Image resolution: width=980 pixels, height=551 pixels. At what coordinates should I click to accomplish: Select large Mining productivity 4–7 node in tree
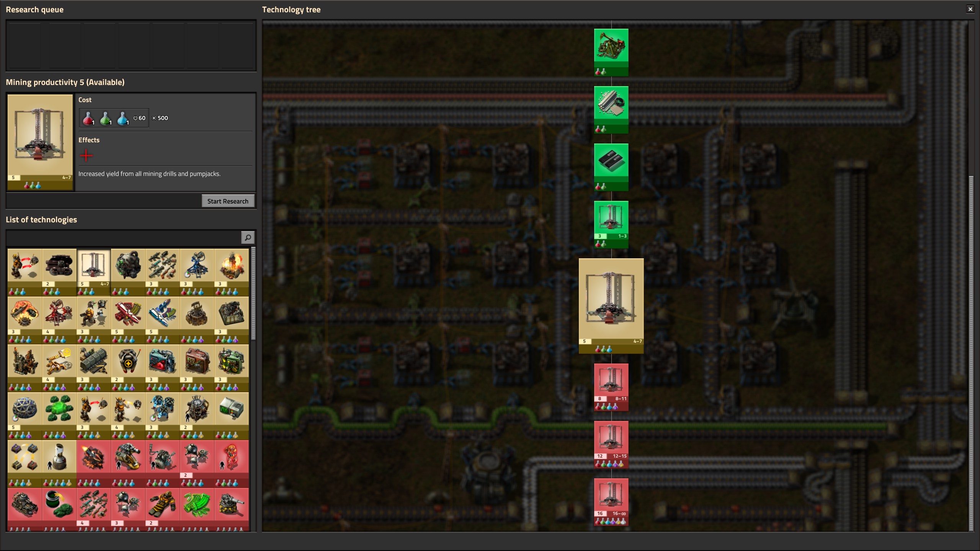611,306
